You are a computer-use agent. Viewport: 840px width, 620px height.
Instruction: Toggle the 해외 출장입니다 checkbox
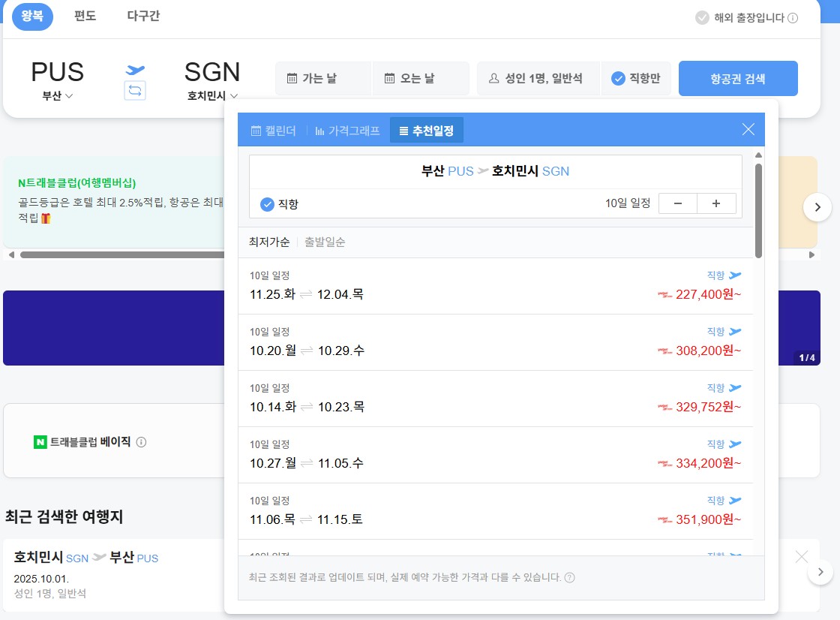pos(702,18)
